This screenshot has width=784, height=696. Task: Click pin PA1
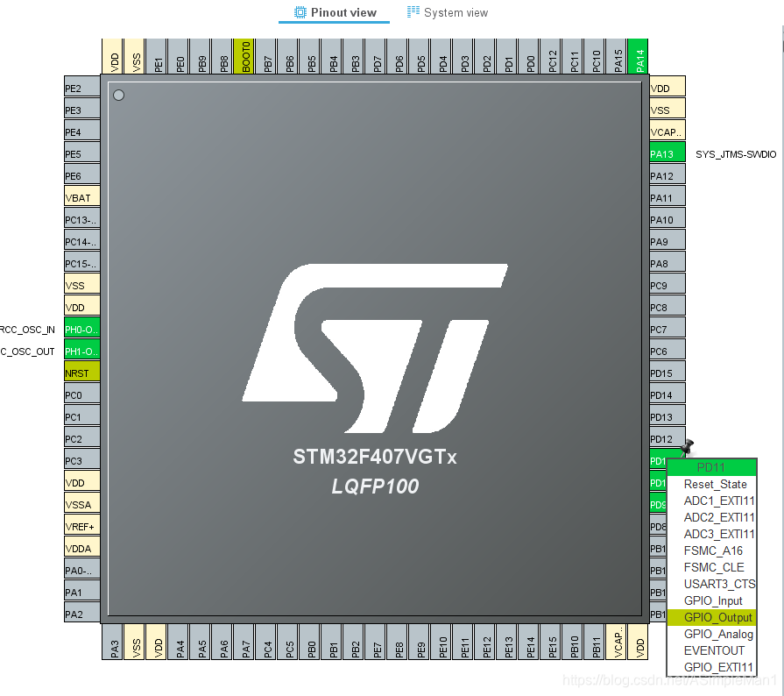82,592
